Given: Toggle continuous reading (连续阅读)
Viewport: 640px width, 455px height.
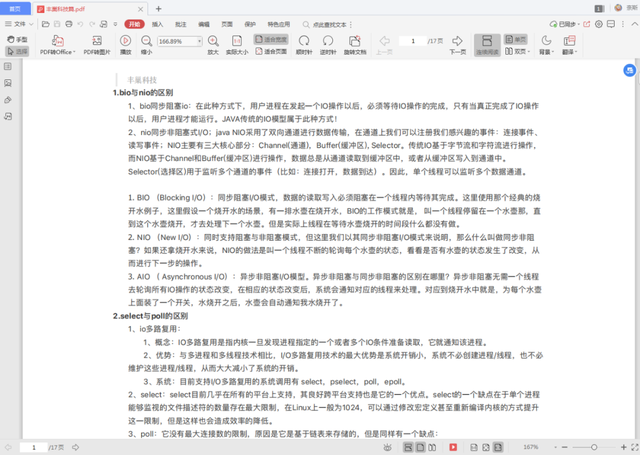Looking at the screenshot, I should [x=487, y=45].
